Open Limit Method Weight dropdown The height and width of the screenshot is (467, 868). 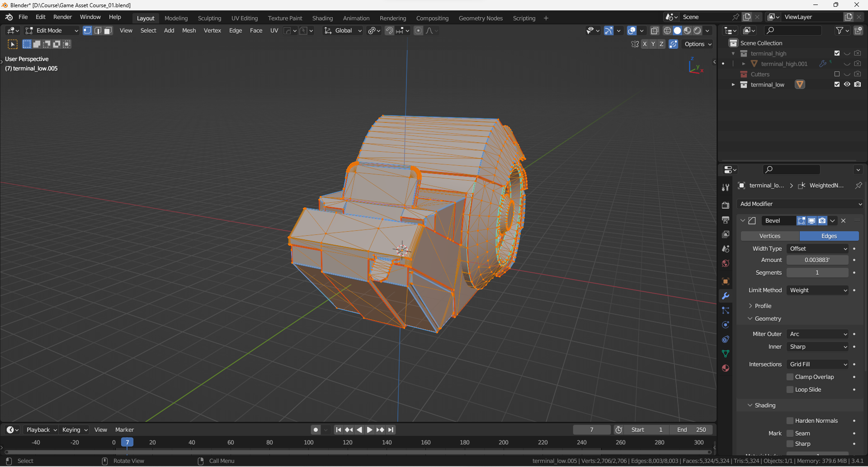pyautogui.click(x=818, y=290)
